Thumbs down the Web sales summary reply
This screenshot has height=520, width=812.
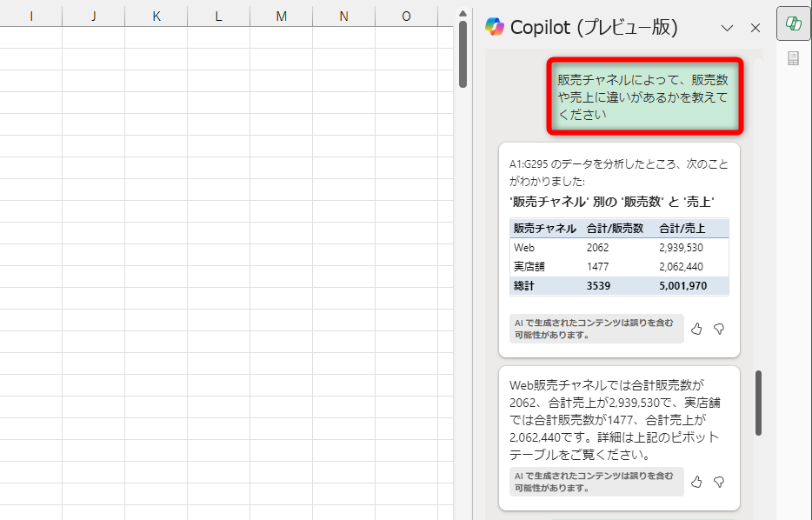(x=719, y=482)
